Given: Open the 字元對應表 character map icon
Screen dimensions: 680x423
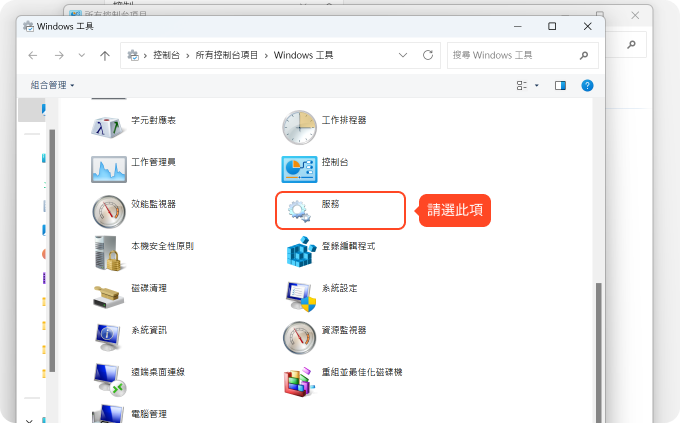Looking at the screenshot, I should point(108,127).
